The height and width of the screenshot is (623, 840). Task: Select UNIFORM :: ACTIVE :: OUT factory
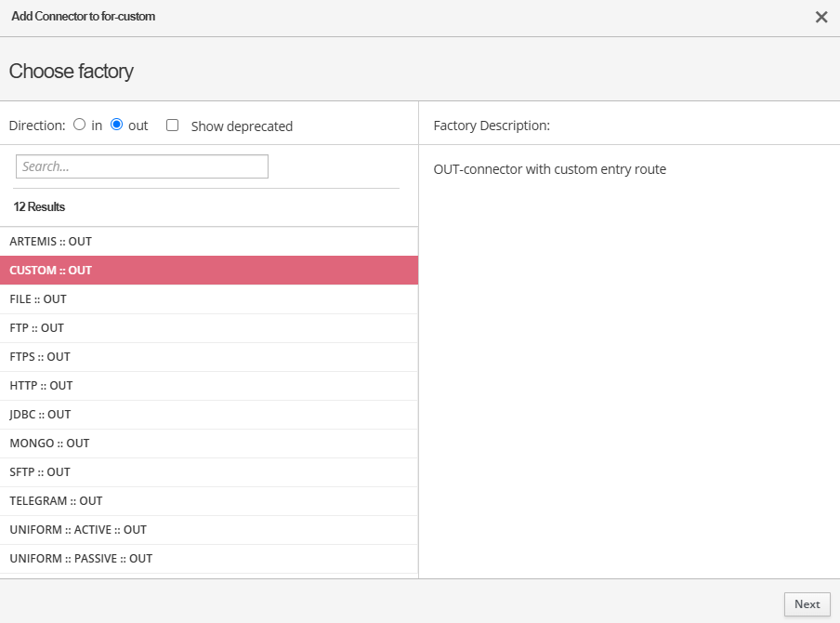[x=78, y=530]
